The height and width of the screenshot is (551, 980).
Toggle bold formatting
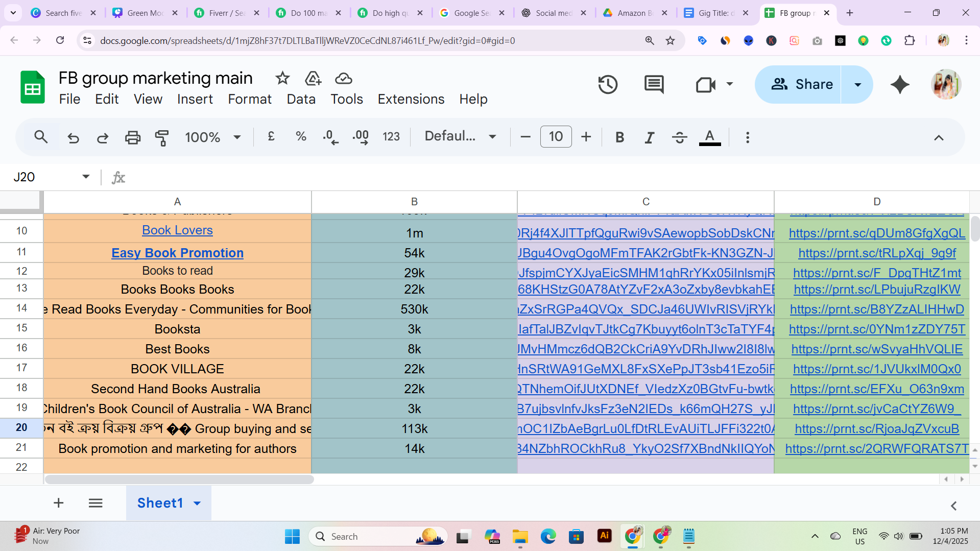[619, 137]
